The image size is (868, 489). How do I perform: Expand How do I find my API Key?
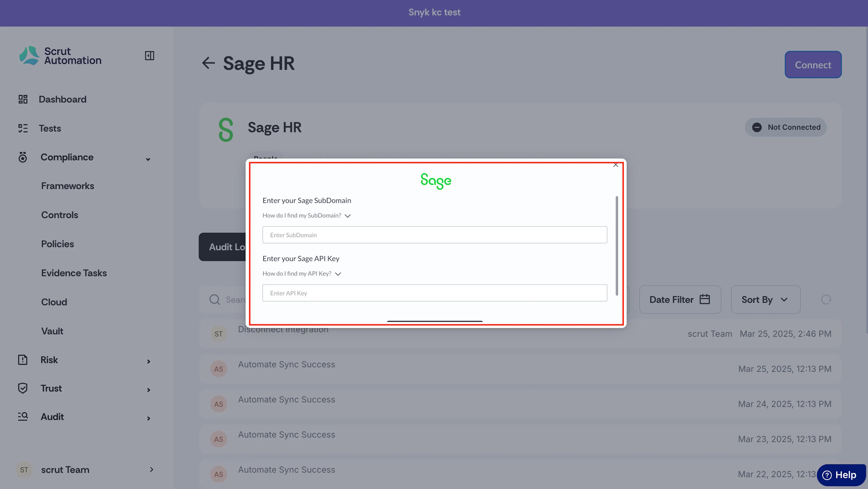302,274
